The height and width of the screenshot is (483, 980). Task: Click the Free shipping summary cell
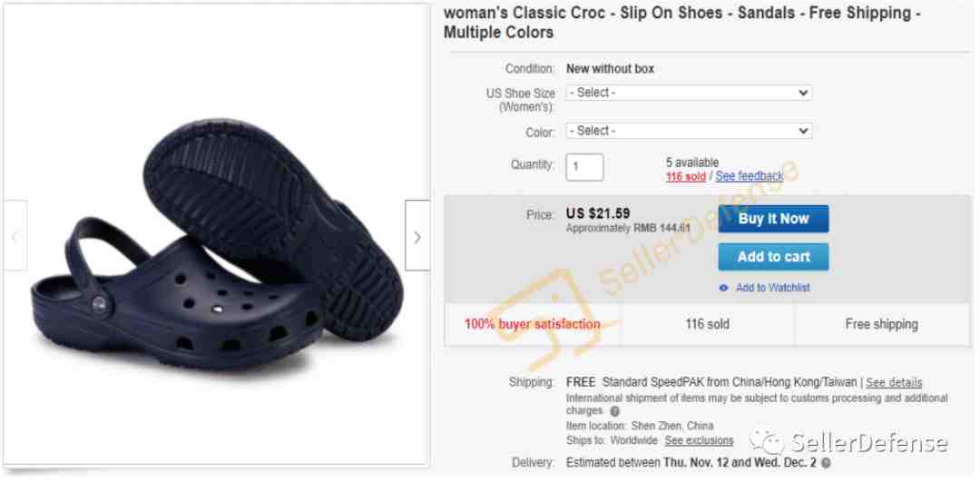pyautogui.click(x=882, y=324)
